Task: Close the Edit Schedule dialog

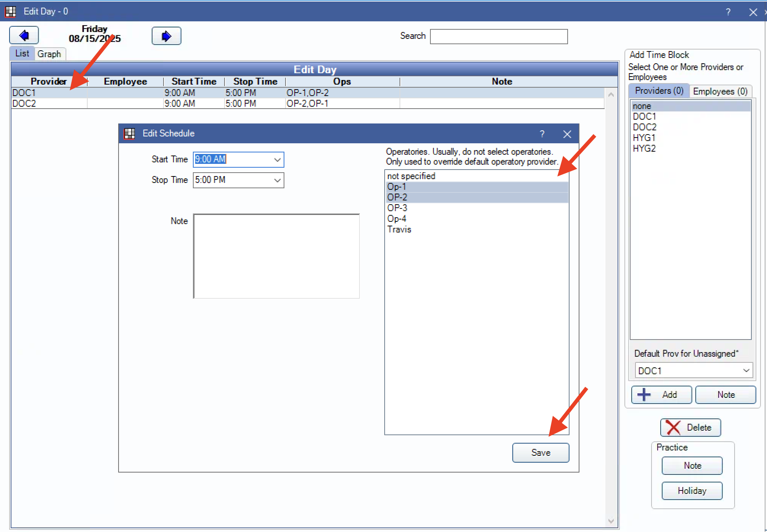Action: click(x=567, y=134)
